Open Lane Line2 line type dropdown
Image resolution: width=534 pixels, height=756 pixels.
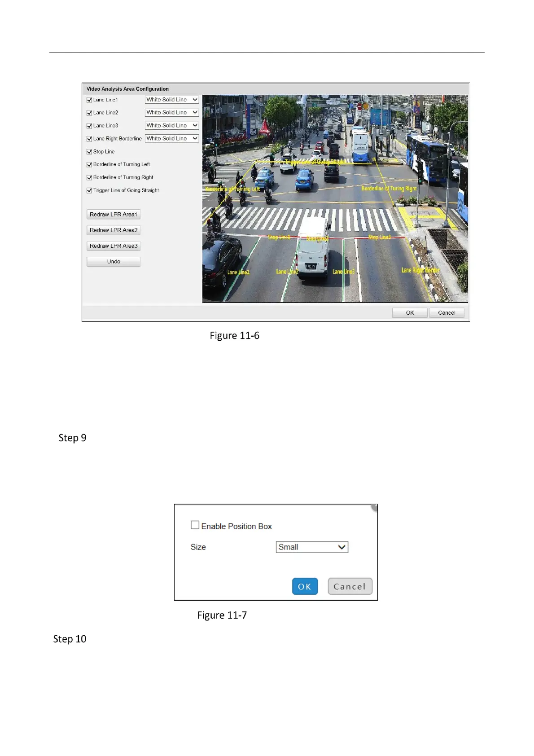[x=172, y=112]
